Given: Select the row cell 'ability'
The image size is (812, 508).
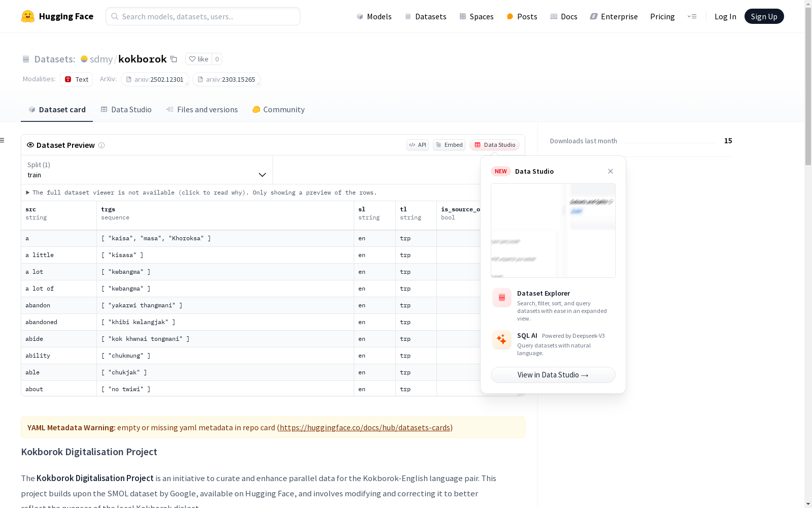Looking at the screenshot, I should point(59,356).
